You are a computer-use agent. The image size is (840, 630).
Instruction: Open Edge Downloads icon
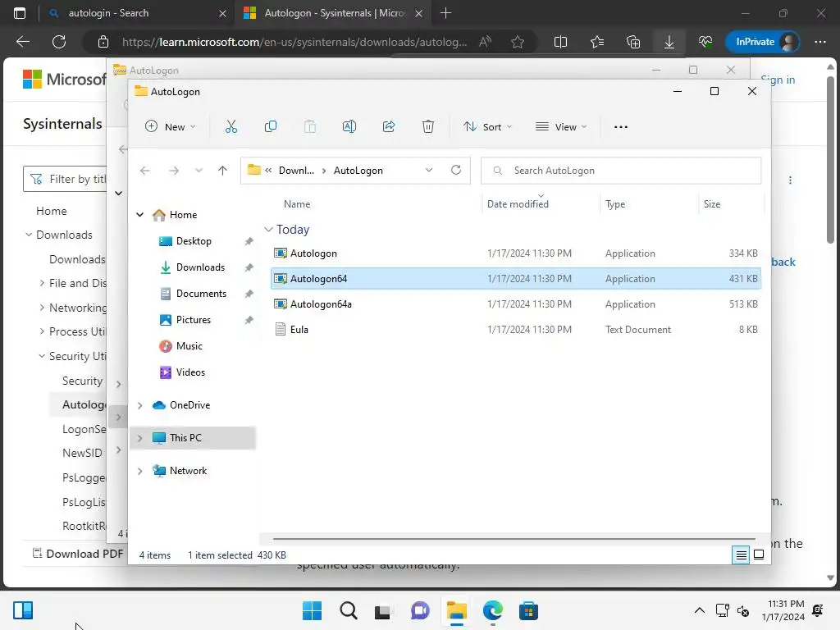(669, 42)
